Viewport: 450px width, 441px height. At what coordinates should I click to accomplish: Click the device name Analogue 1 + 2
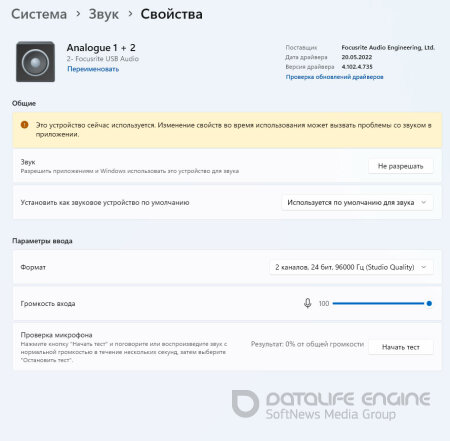(101, 48)
